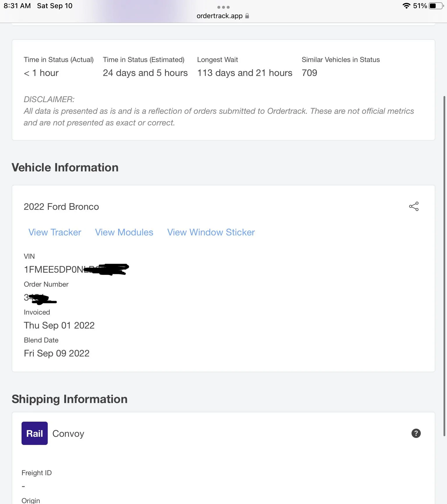Tap the battery indicator icon
Screen dimensions: 447x504
[x=436, y=6]
